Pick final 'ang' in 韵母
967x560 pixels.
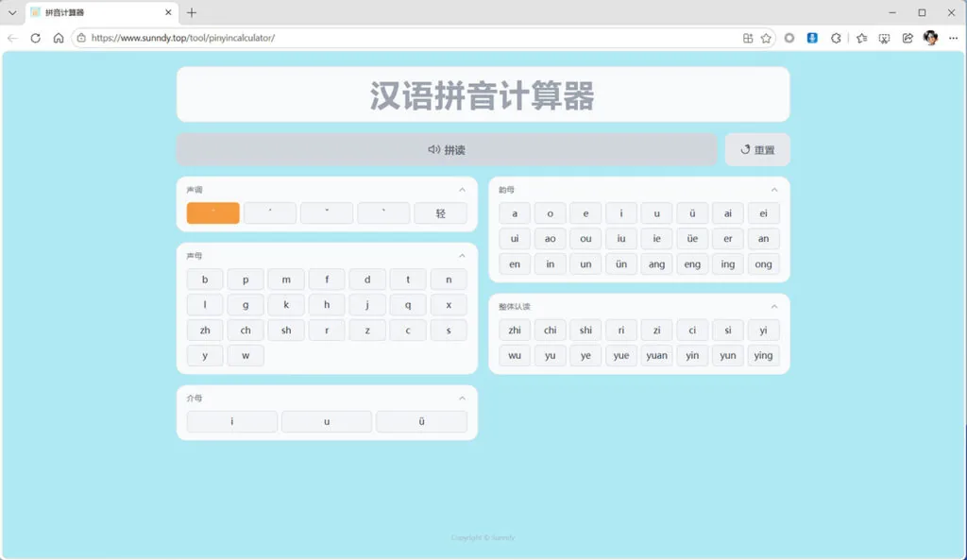pos(657,264)
